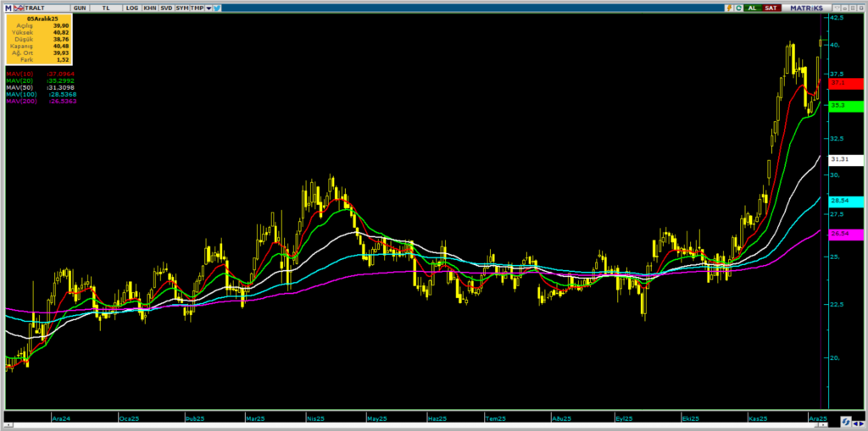
Task: Open the SYM menu
Action: [x=181, y=7]
